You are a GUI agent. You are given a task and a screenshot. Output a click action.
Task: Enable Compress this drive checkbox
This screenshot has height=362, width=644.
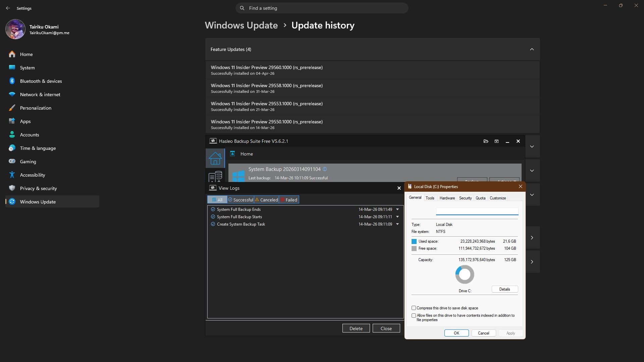(414, 308)
